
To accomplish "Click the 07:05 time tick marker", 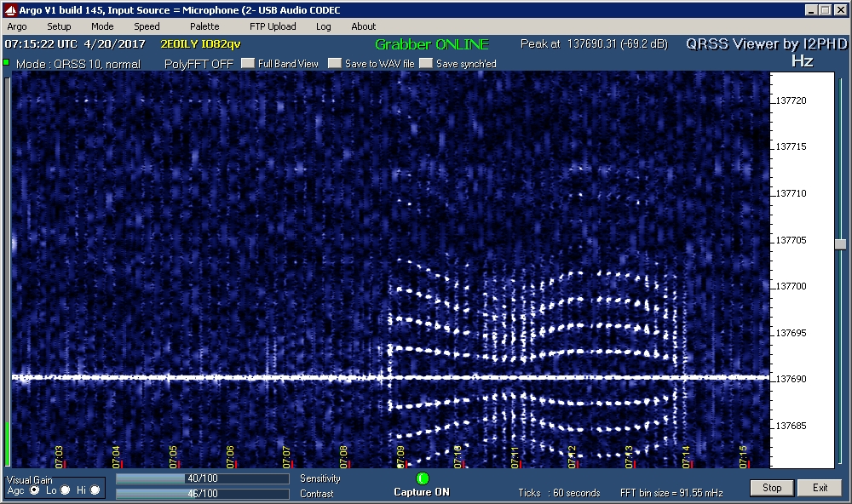I will pyautogui.click(x=173, y=456).
